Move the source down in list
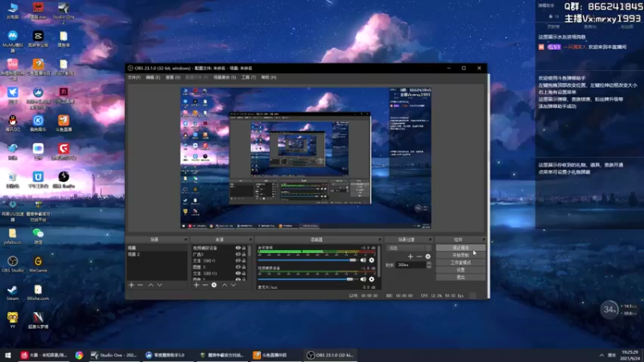 coord(233,285)
